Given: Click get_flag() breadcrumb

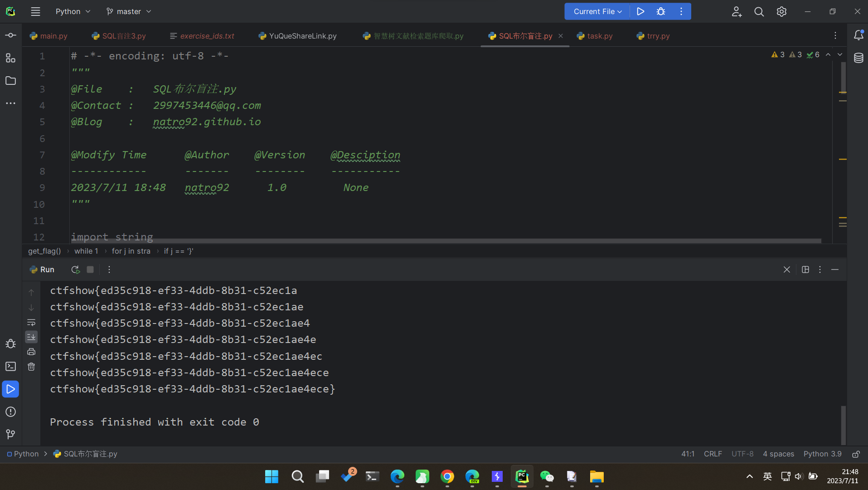Looking at the screenshot, I should coord(44,251).
